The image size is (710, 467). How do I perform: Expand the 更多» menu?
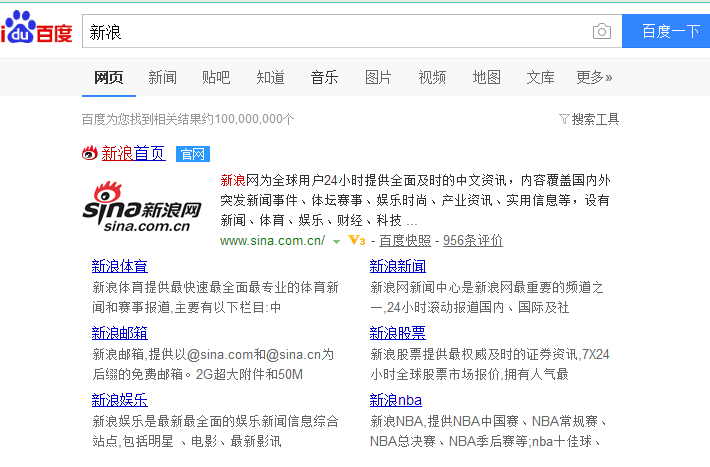click(x=594, y=77)
